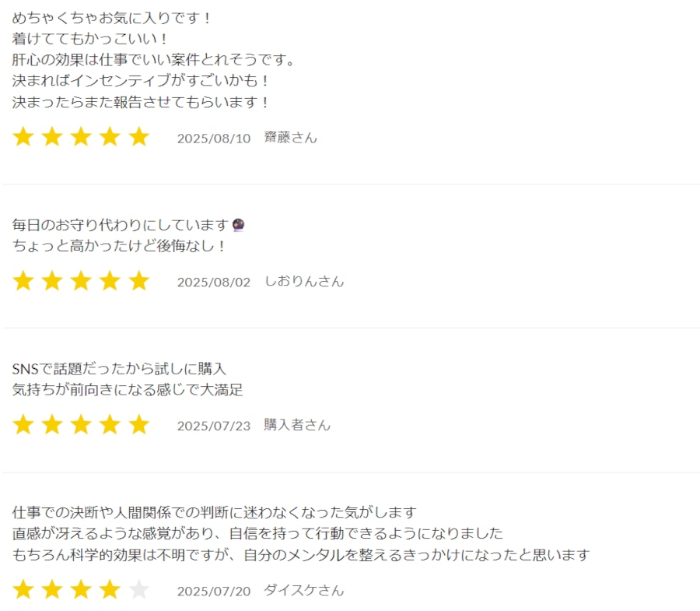The image size is (700, 611).
Task: Click the third star in しおりんさん's rating
Action: pyautogui.click(x=81, y=281)
